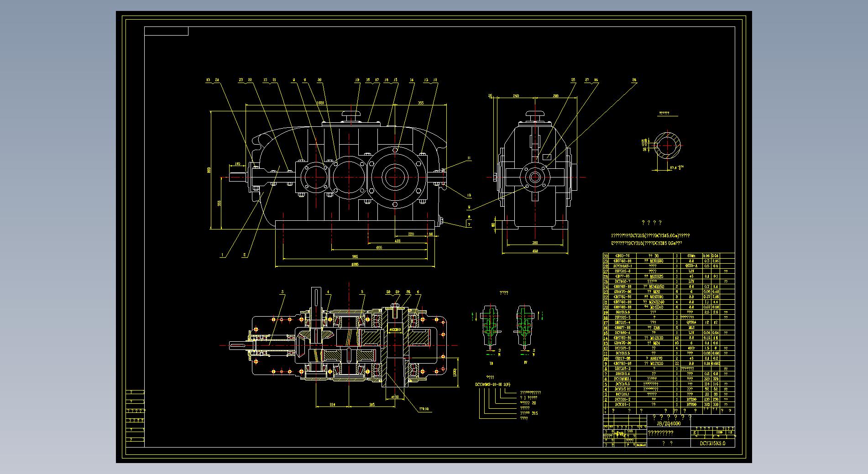Click the 220 dimension near base
This screenshot has height=474, width=868.
point(411,234)
